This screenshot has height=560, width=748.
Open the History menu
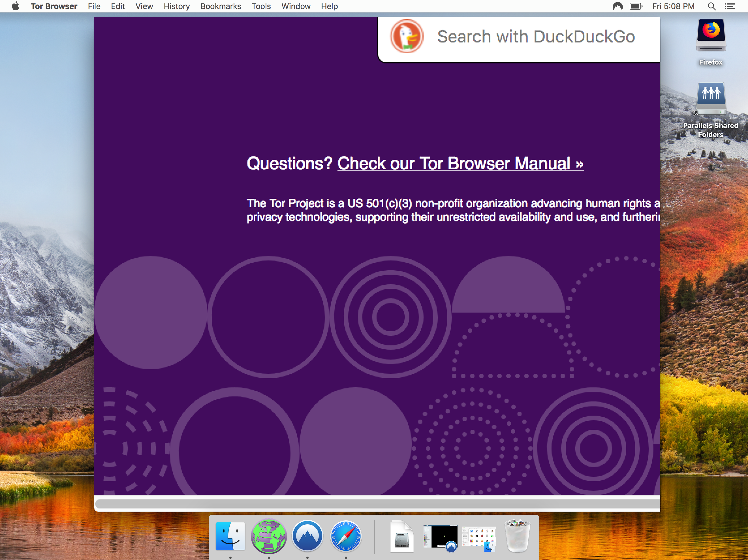coord(176,6)
